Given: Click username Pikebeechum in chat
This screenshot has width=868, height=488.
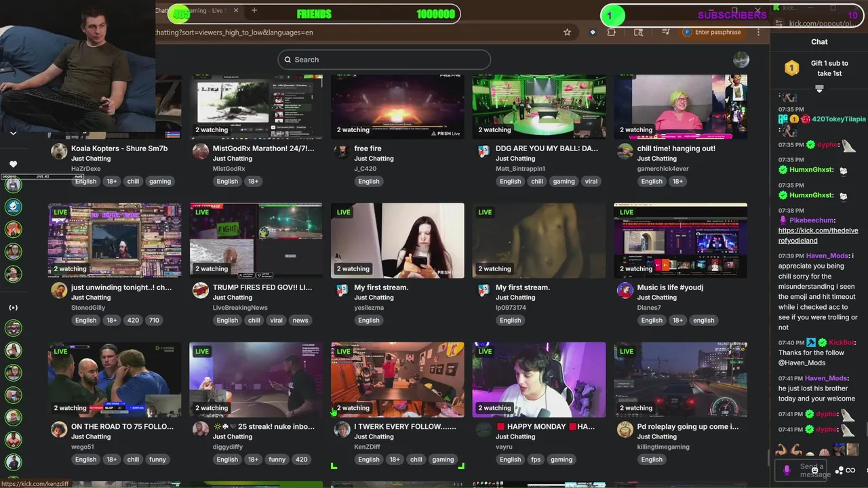Looking at the screenshot, I should click(x=811, y=220).
